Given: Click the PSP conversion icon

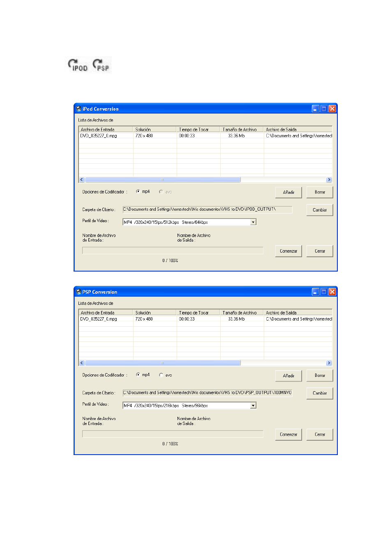Looking at the screenshot, I should (x=101, y=65).
